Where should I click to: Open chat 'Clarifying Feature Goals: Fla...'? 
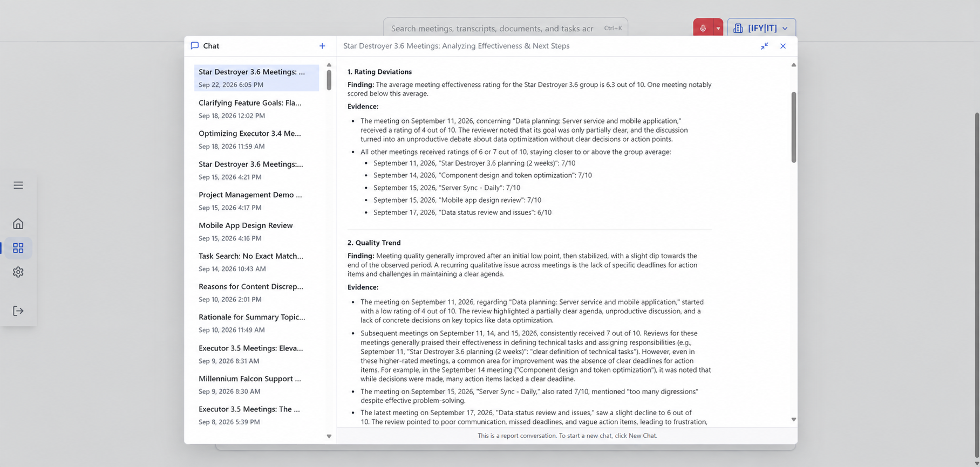256,108
